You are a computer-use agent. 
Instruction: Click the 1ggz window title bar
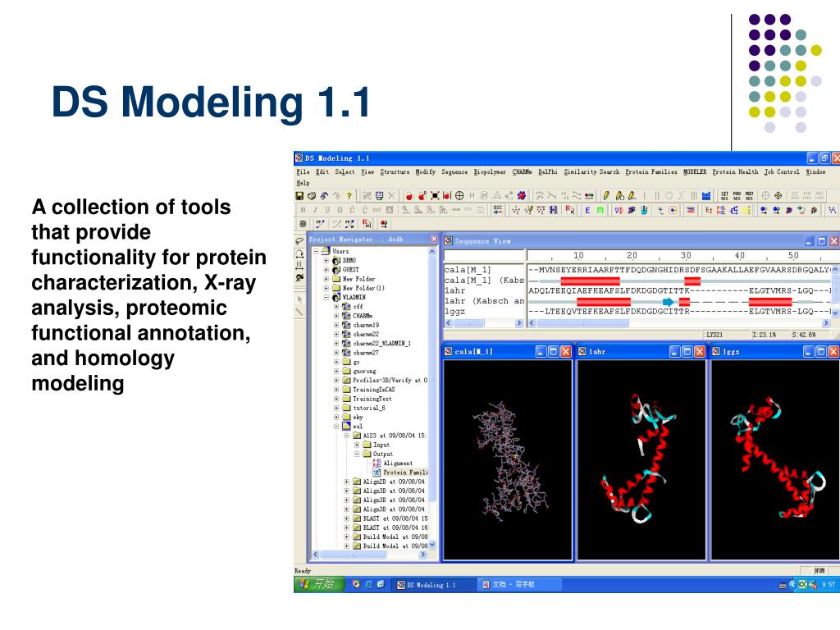point(776,351)
